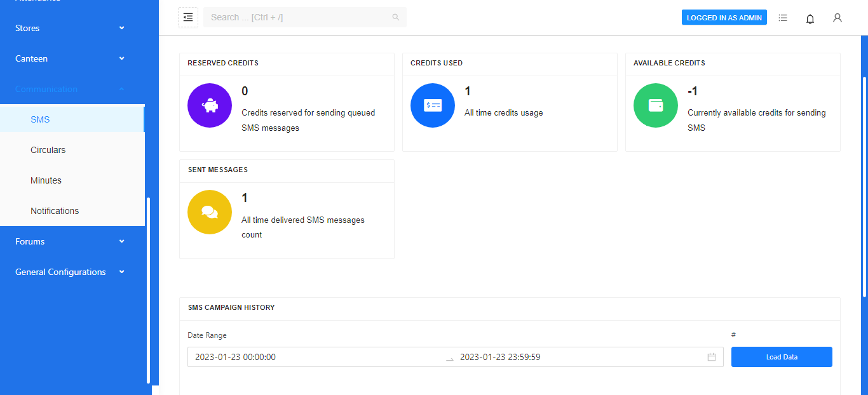Open notifications bell icon
Image resolution: width=868 pixels, height=395 pixels.
click(810, 18)
